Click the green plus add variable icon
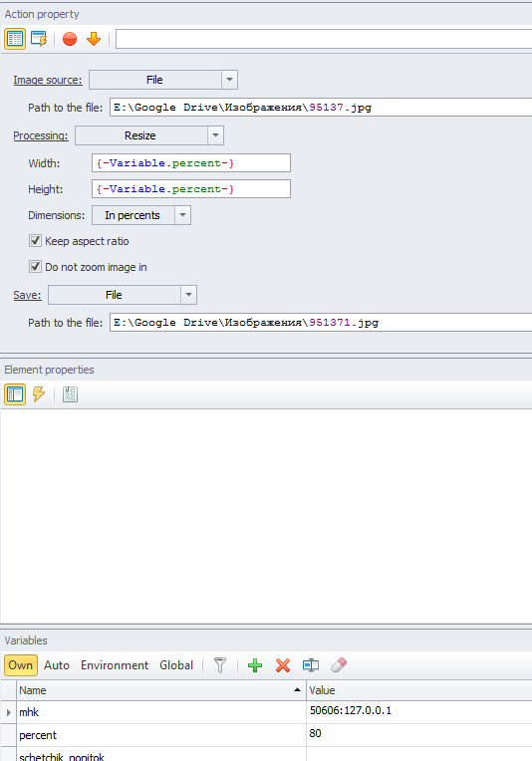Viewport: 532px width, 761px height. [255, 665]
